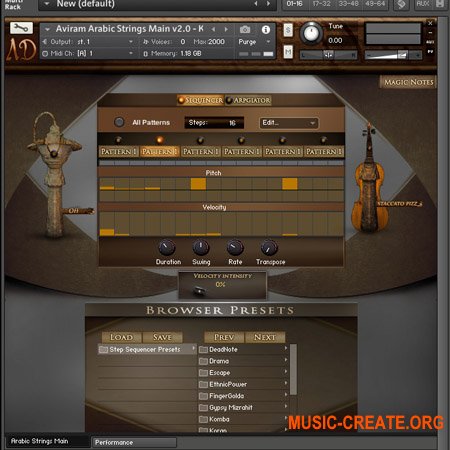Click the pan center icon on pan slider
Image resolution: width=450 pixels, height=450 pixels.
pyautogui.click(x=328, y=55)
